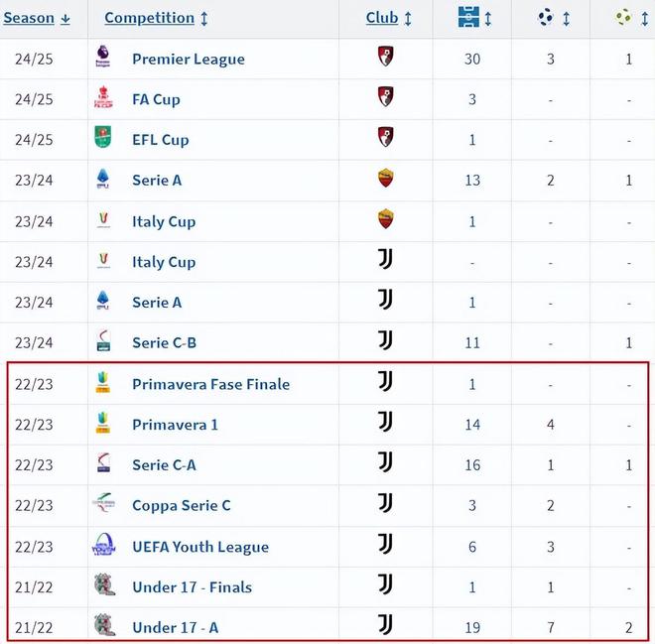Open the Premier League competition link
655x644 pixels.
pyautogui.click(x=189, y=60)
